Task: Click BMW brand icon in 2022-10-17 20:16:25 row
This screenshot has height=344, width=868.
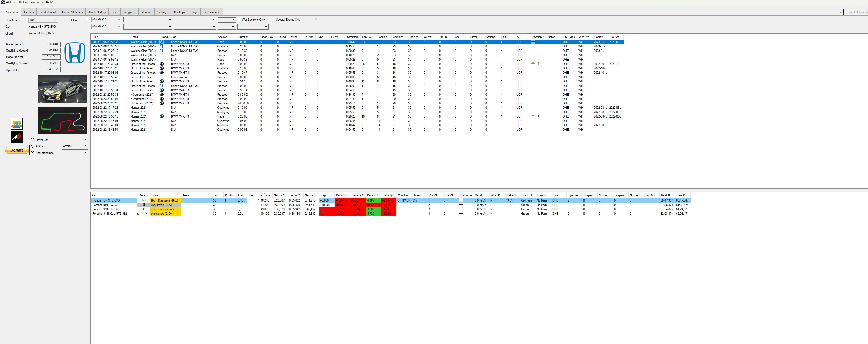Action: click(162, 68)
